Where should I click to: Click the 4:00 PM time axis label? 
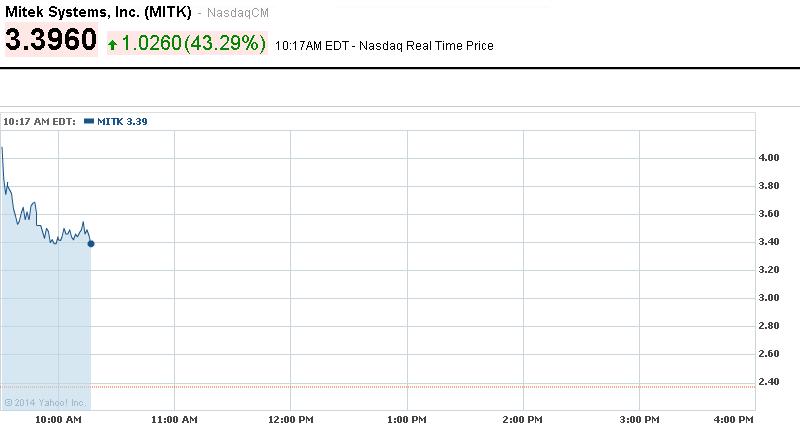point(733,418)
